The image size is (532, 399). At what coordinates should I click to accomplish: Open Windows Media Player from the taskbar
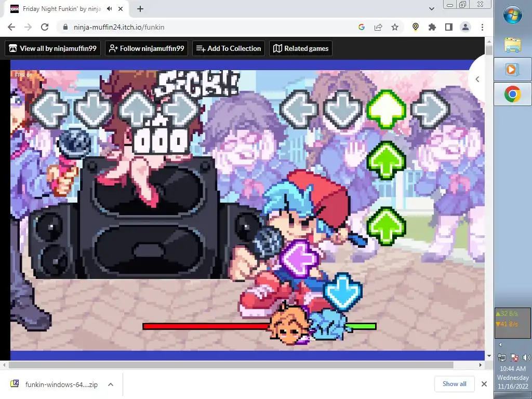coord(513,70)
